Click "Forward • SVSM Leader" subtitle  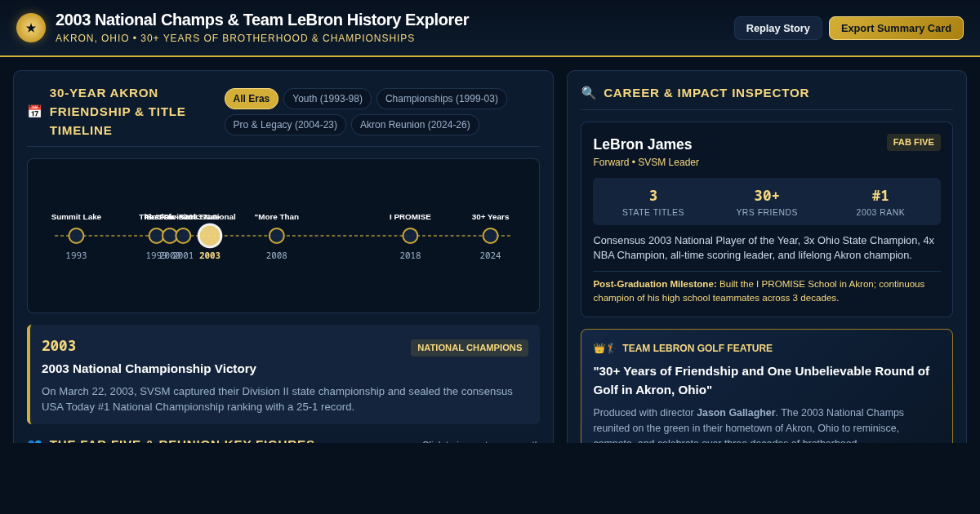646,162
